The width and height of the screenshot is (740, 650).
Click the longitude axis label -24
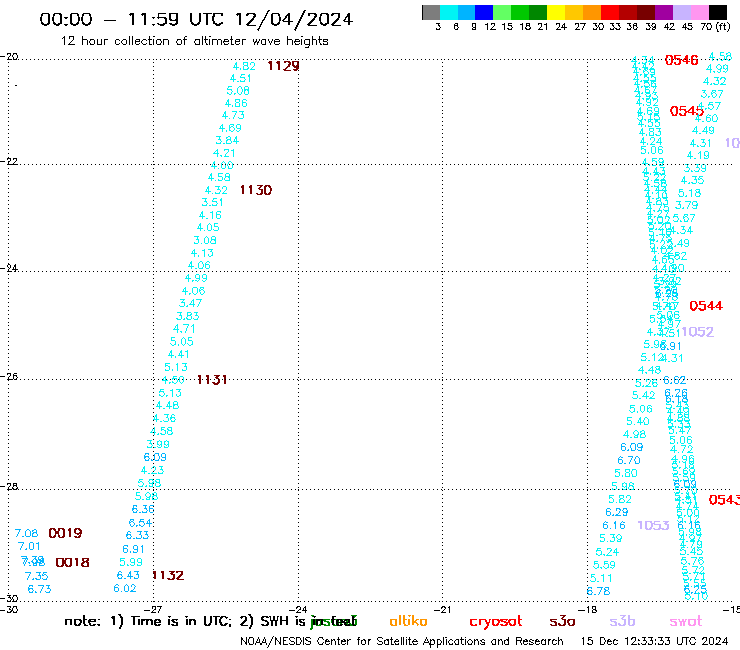[x=298, y=609]
